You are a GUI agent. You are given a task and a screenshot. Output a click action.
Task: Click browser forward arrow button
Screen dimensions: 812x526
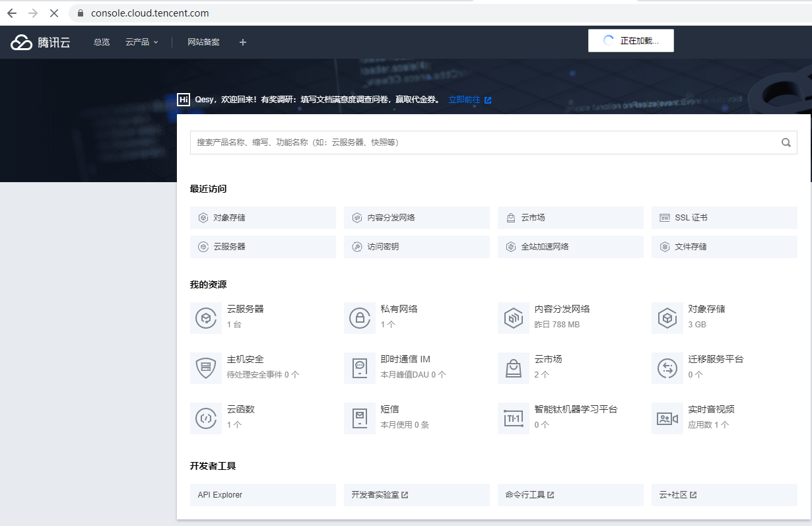tap(33, 13)
